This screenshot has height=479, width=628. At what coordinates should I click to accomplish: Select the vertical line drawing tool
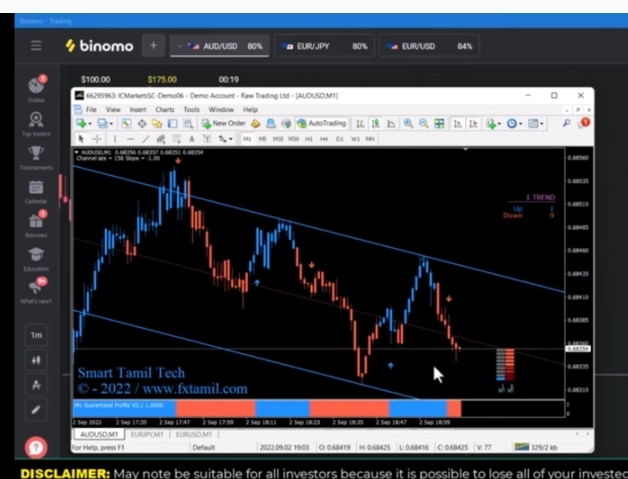click(x=115, y=139)
